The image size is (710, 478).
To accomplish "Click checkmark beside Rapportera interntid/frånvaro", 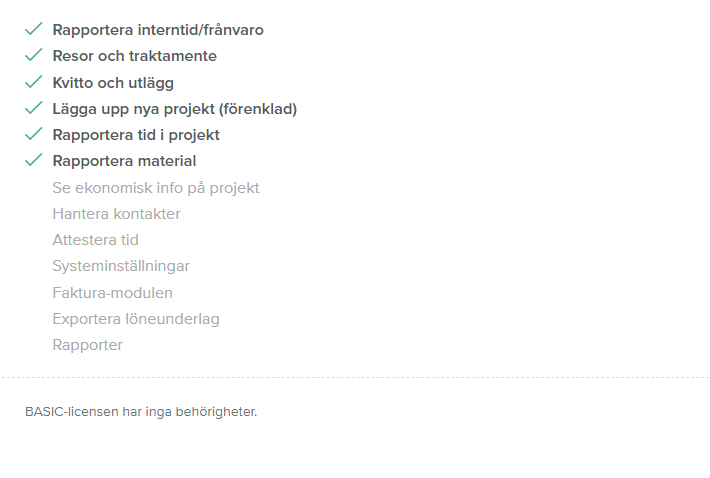I will coord(34,29).
